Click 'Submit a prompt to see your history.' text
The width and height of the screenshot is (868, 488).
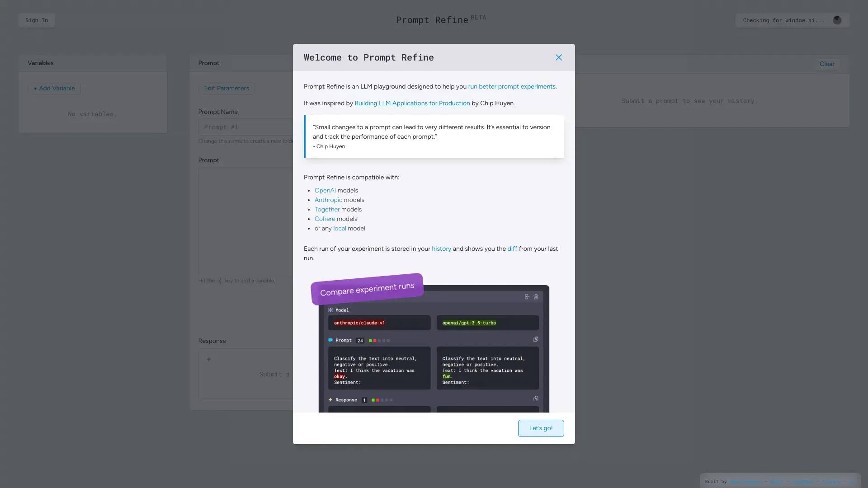tap(690, 101)
